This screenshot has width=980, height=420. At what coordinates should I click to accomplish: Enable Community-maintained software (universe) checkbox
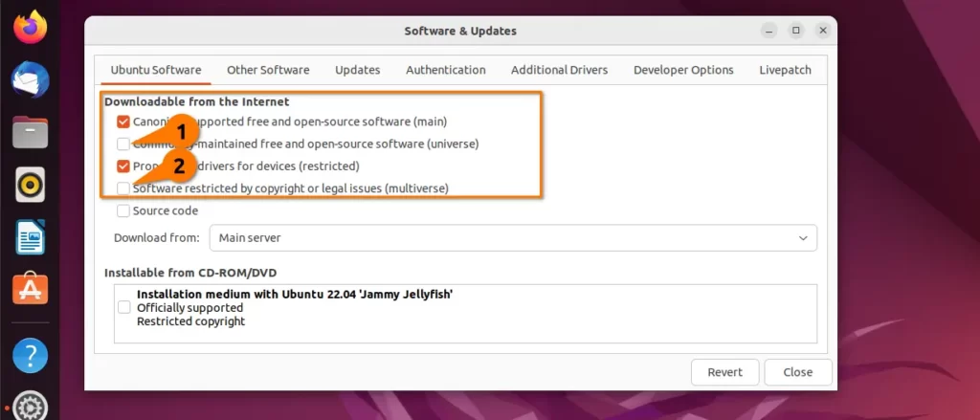tap(123, 144)
